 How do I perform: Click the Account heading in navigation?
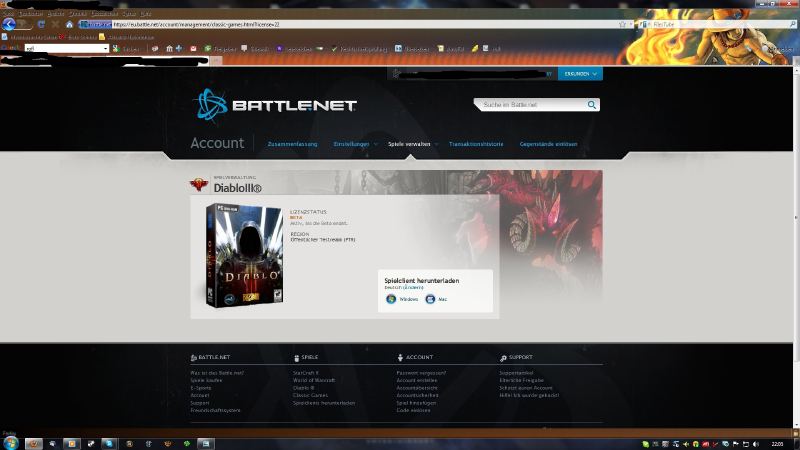217,143
